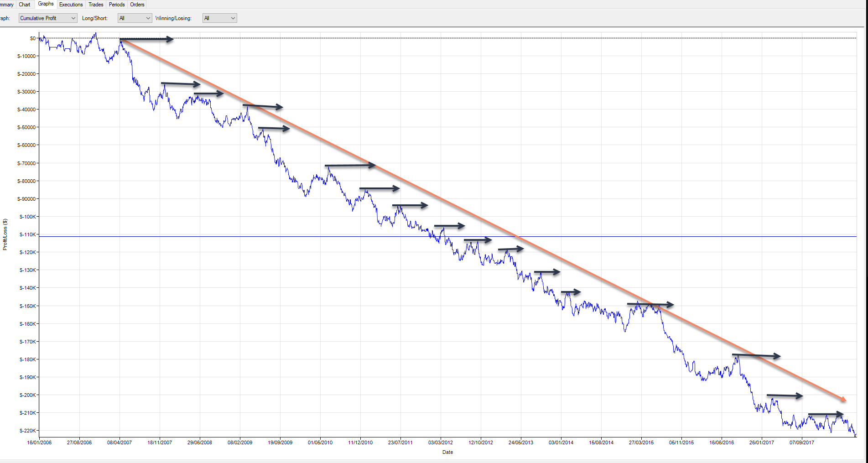Image resolution: width=868 pixels, height=463 pixels.
Task: View the Orders tab
Action: (137, 5)
